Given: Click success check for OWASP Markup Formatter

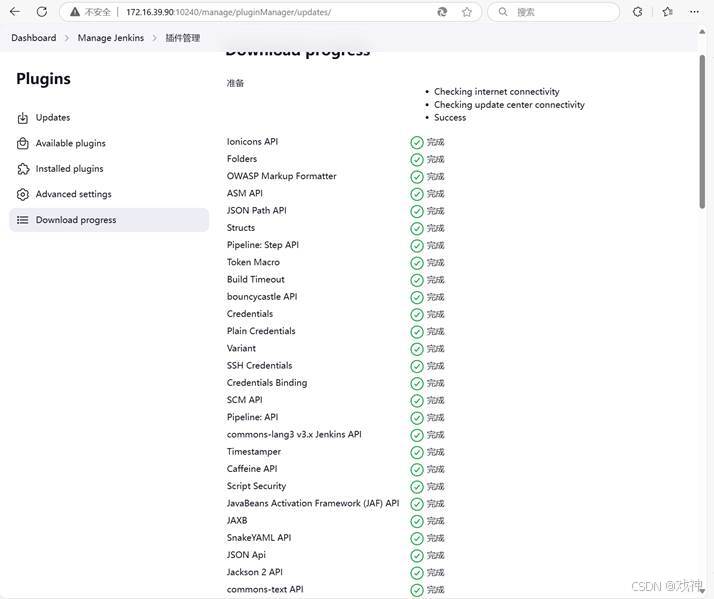Looking at the screenshot, I should (417, 177).
